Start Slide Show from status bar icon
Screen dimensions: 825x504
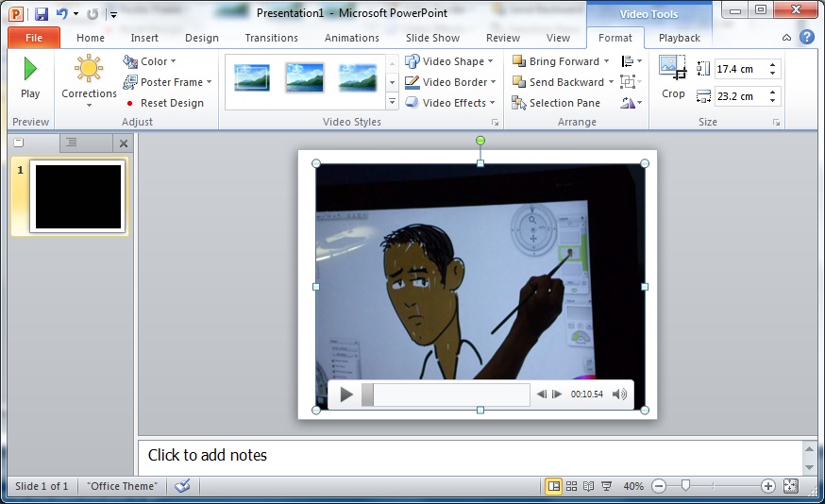pyautogui.click(x=606, y=486)
